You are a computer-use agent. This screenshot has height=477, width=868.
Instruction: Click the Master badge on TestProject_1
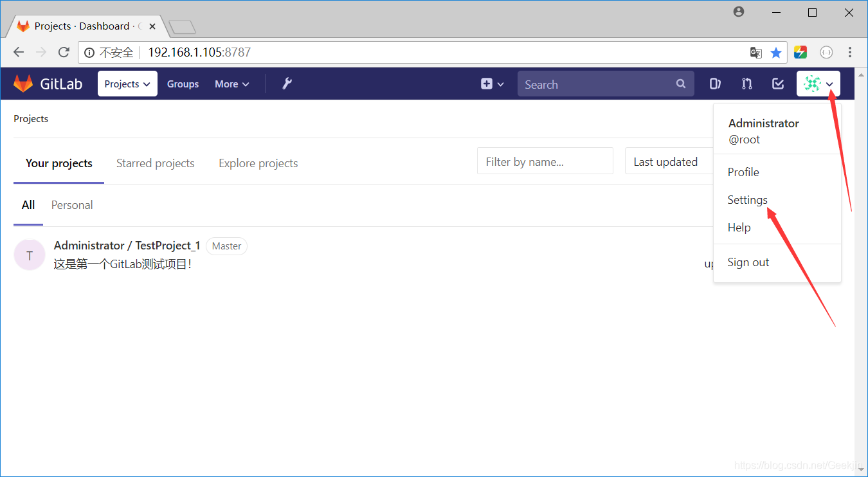[x=226, y=246]
